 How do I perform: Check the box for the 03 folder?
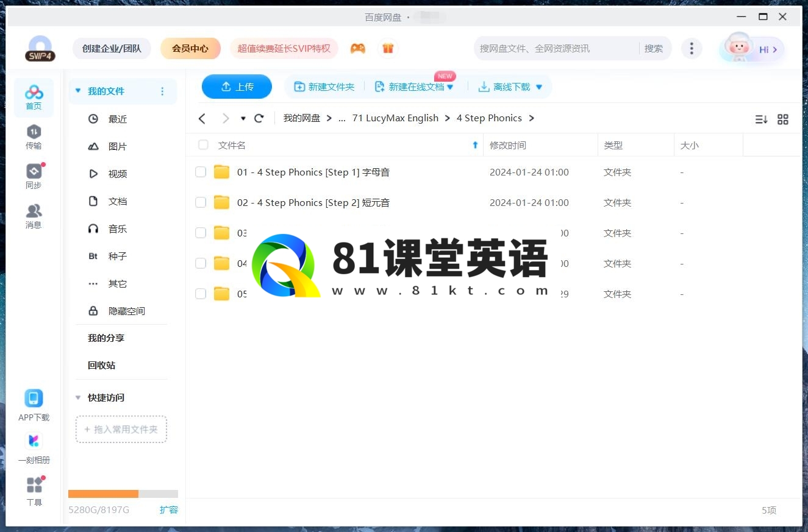(201, 233)
